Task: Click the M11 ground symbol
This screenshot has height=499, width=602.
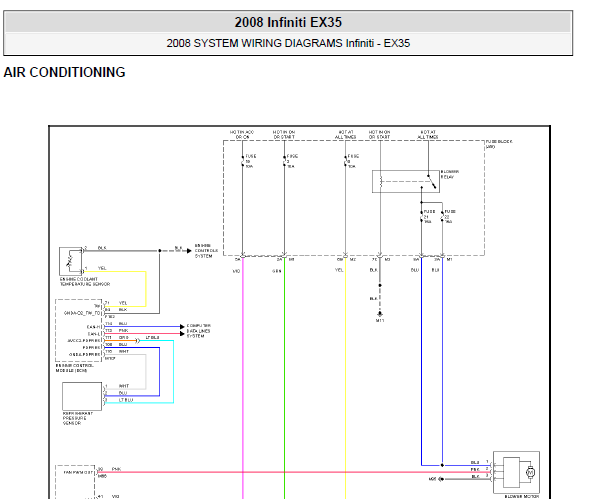Action: (x=380, y=314)
